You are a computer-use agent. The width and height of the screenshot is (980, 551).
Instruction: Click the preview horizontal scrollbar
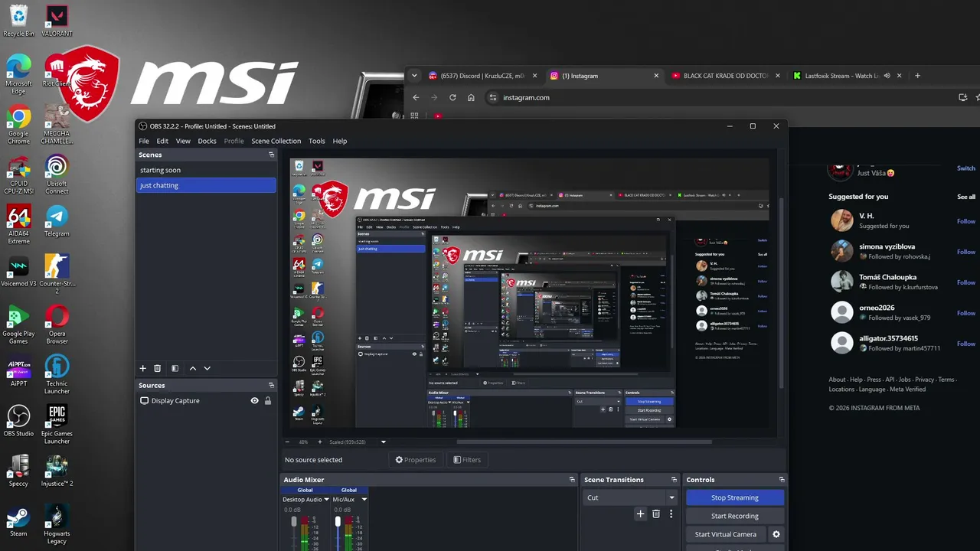pyautogui.click(x=584, y=442)
